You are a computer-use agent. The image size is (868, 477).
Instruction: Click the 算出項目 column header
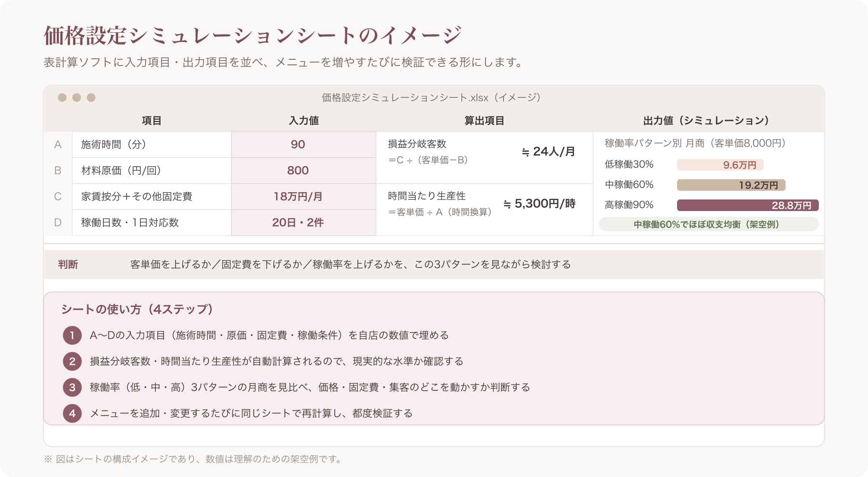(x=484, y=120)
